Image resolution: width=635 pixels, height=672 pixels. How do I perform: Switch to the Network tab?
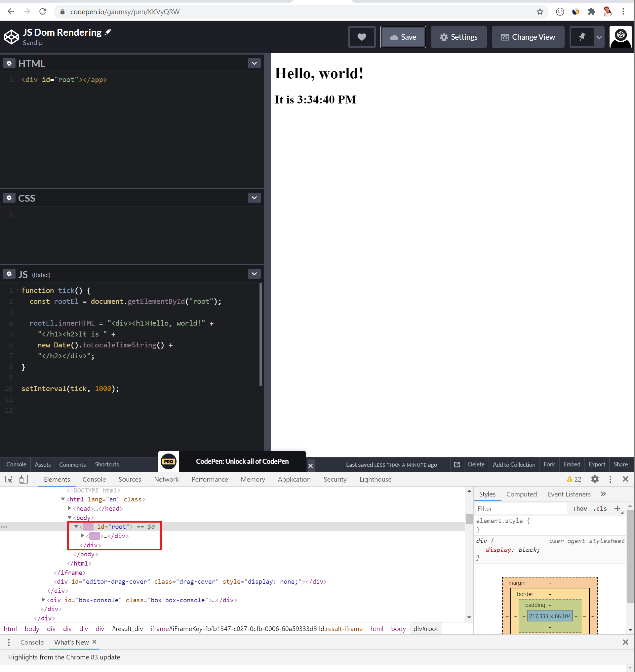pyautogui.click(x=166, y=479)
